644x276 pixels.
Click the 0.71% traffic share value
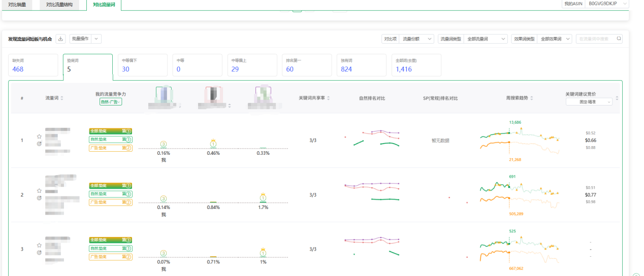213,262
